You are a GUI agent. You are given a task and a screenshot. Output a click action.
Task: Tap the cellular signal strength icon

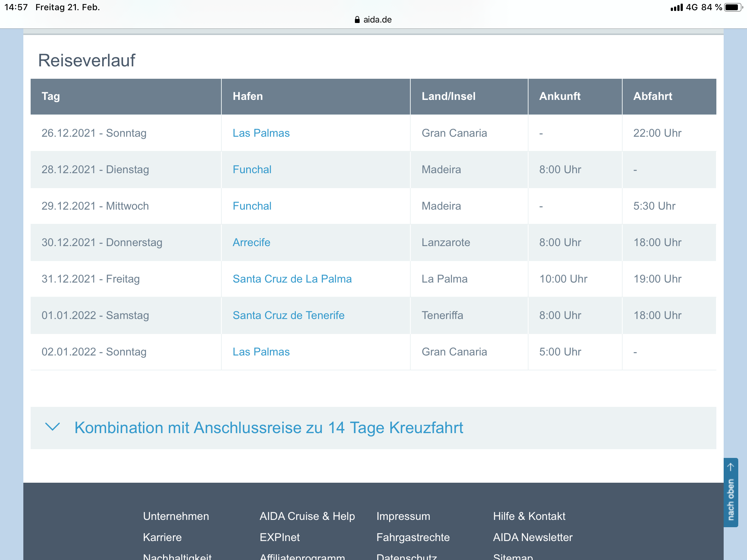point(676,8)
